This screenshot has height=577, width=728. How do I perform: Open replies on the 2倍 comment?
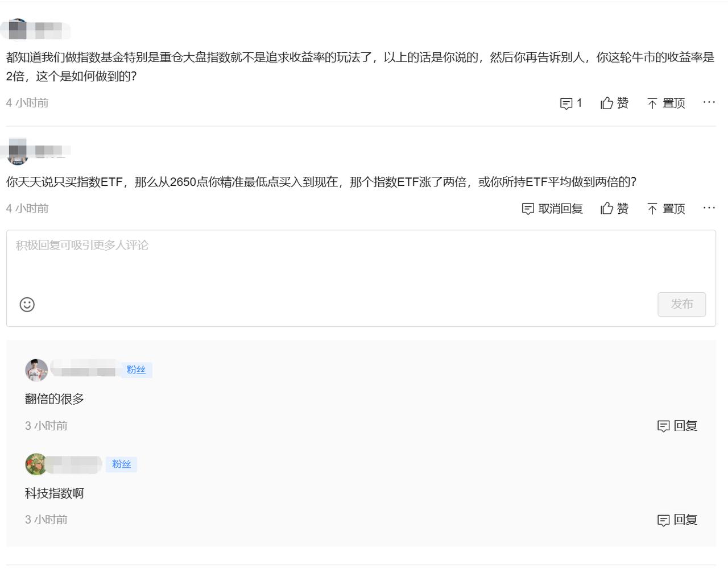[571, 103]
